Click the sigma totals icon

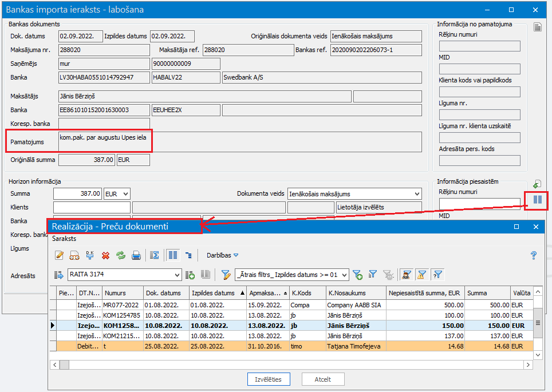[154, 255]
